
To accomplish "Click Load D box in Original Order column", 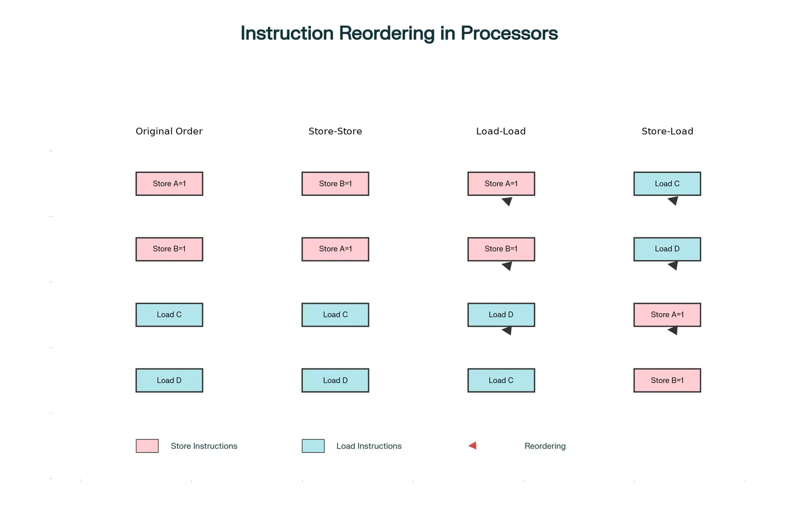I will 169,380.
